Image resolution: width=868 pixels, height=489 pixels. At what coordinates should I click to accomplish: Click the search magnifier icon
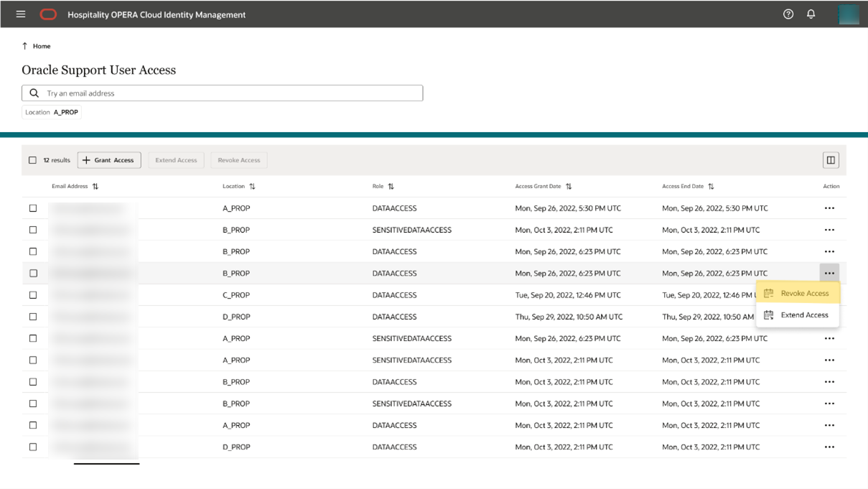click(x=34, y=93)
